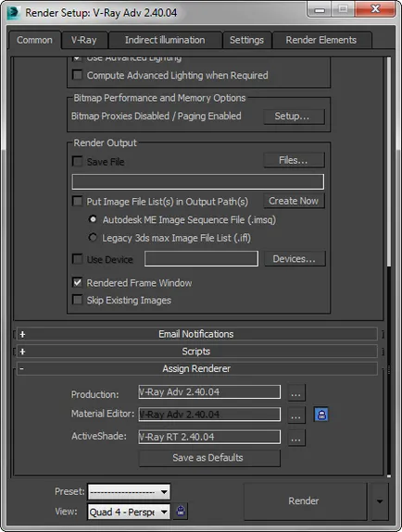
Task: Click the rollout panel vertical scrollbar
Action: pyautogui.click(x=389, y=162)
